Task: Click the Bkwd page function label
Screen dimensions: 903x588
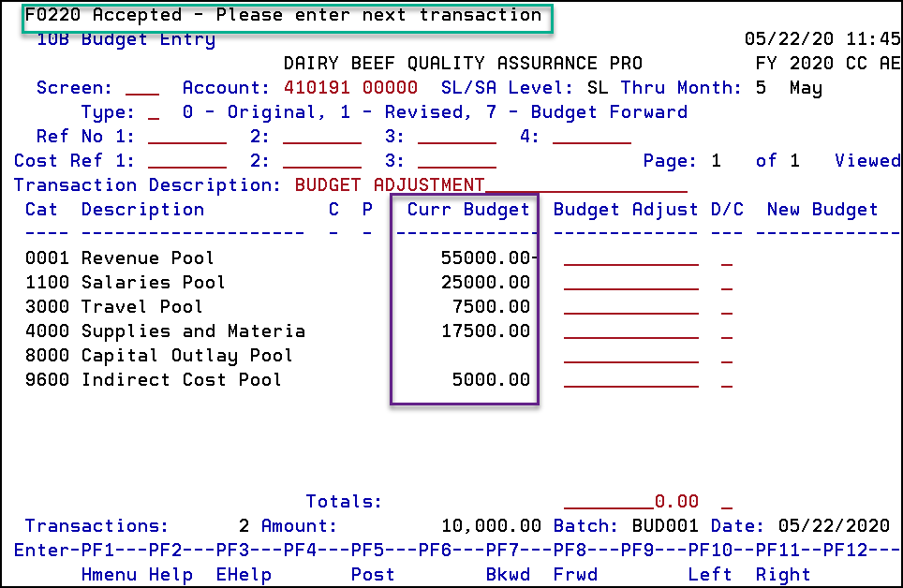Action: pos(508,575)
